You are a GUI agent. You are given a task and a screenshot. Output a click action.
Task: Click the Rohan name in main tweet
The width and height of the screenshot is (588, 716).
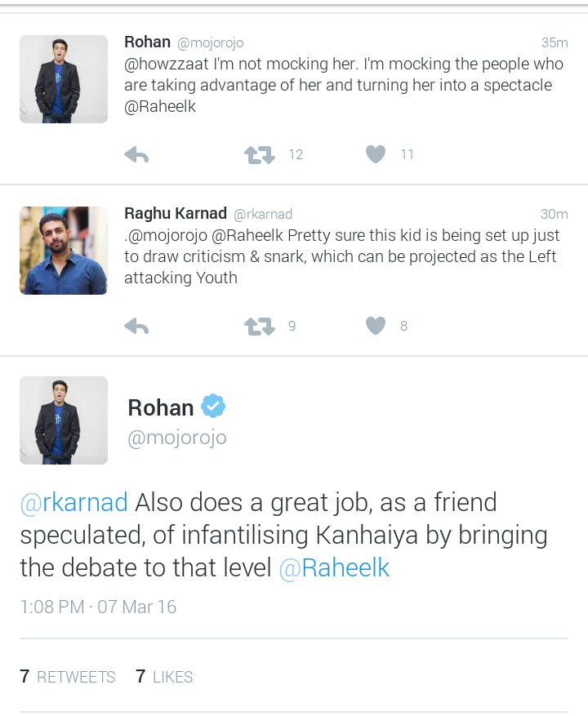(x=161, y=407)
